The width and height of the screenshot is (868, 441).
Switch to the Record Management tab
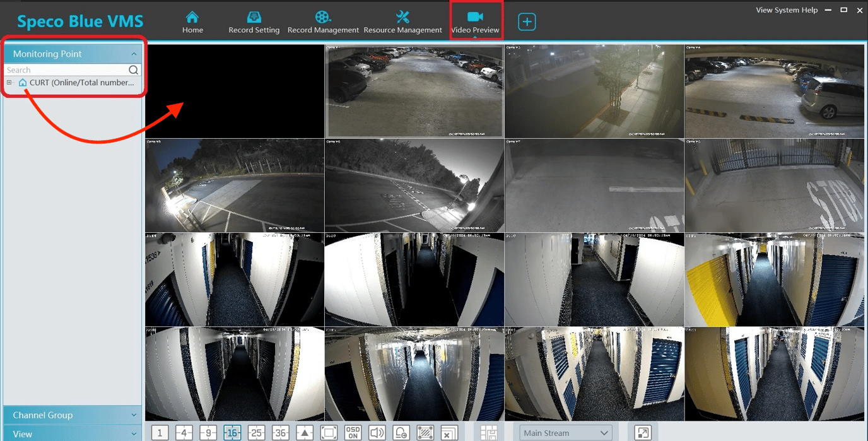coord(323,21)
